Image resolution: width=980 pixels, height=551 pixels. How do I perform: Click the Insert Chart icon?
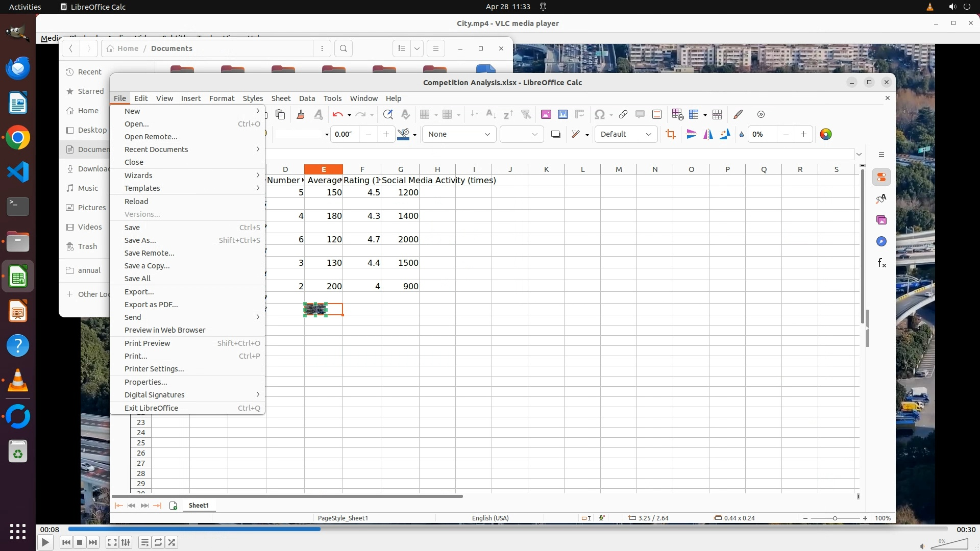point(562,114)
